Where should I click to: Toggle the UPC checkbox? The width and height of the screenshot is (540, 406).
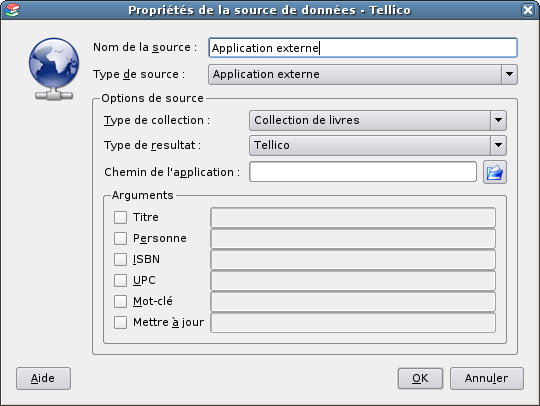(121, 280)
